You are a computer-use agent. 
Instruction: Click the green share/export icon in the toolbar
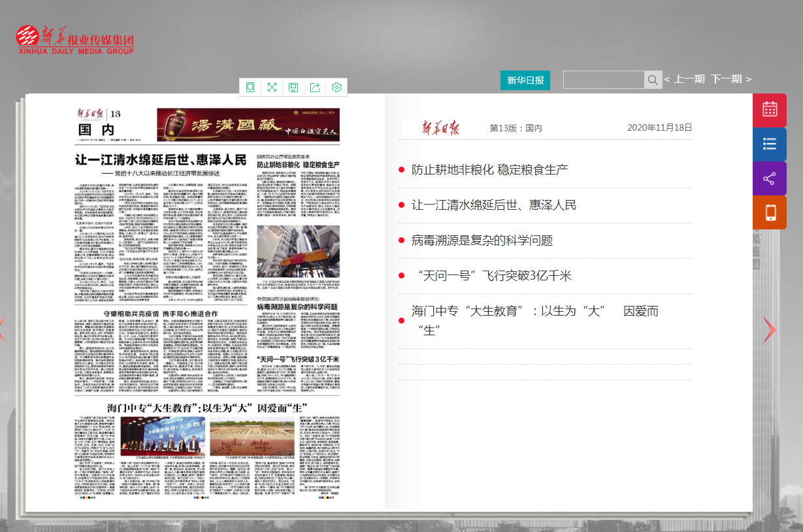tap(315, 87)
